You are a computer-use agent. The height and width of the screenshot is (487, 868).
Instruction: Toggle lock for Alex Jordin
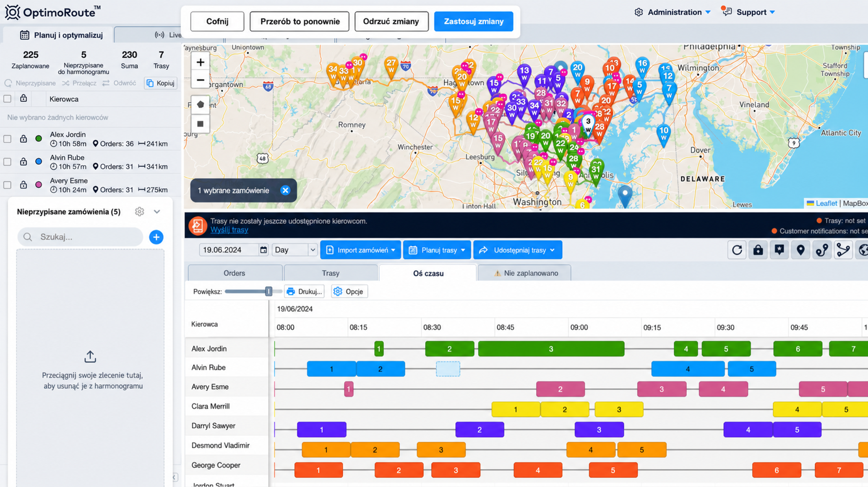click(x=23, y=139)
